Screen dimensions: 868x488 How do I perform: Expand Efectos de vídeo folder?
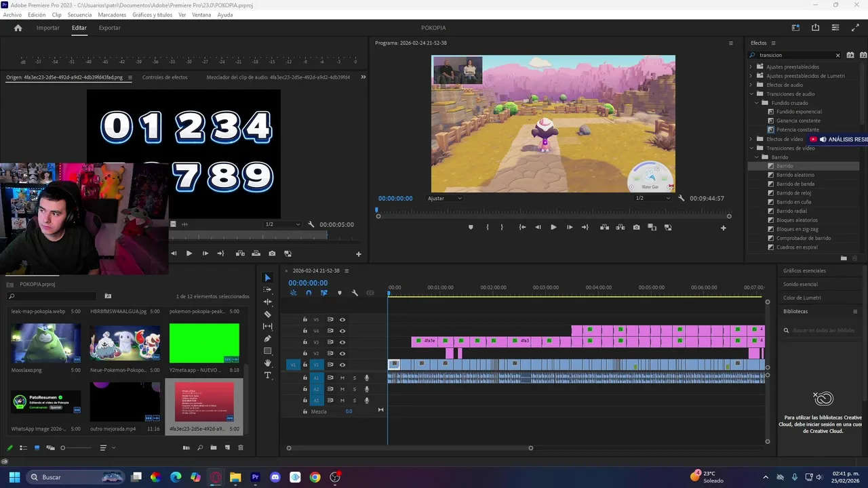pos(751,139)
